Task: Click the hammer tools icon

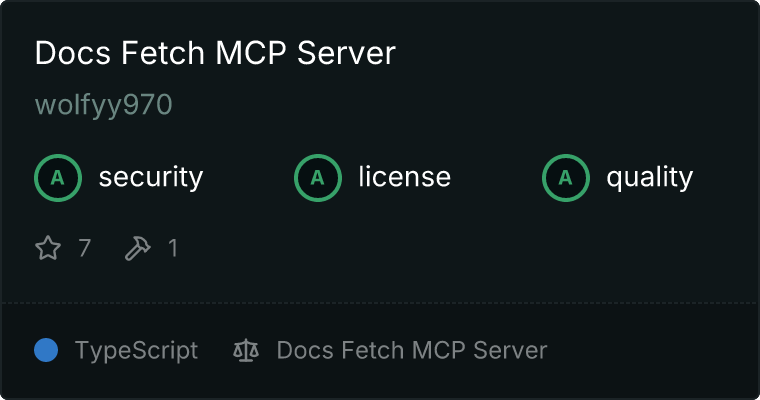Action: [x=138, y=248]
